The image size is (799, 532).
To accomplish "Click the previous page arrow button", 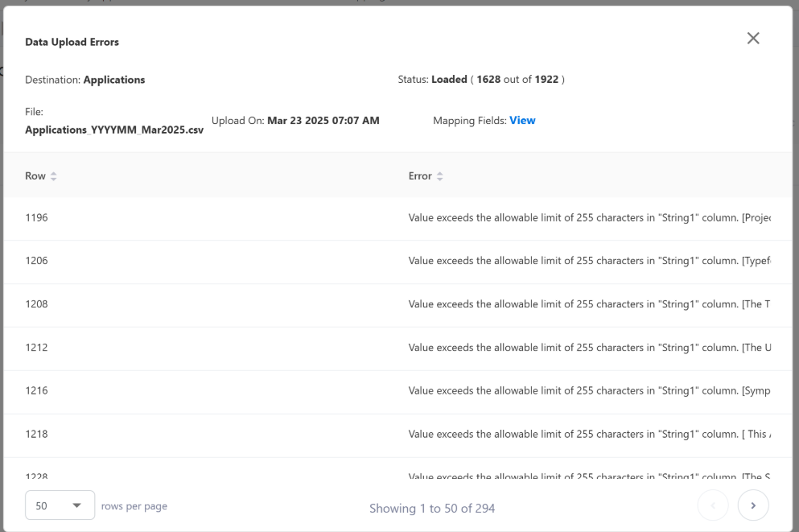I will click(x=713, y=505).
